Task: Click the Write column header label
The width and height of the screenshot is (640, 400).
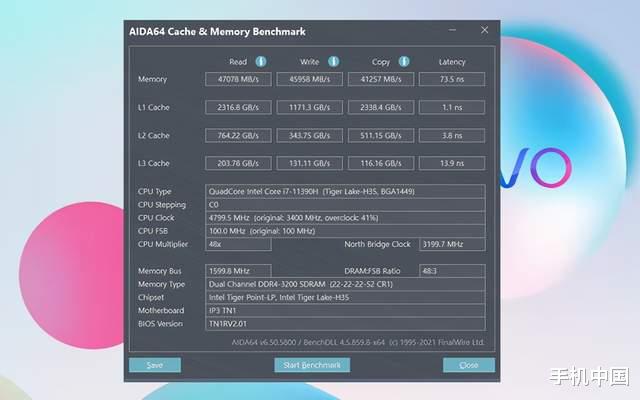Action: point(309,62)
